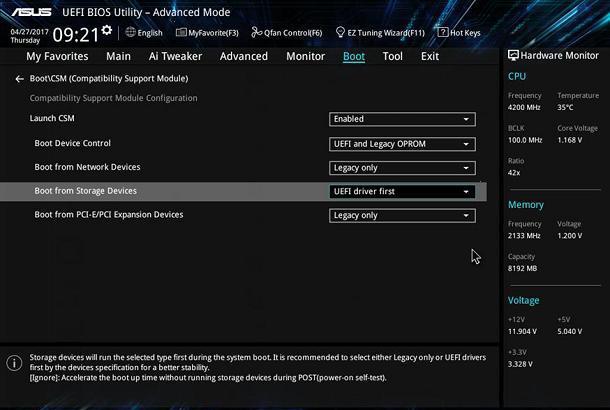Click the 8192 MB capacity value
This screenshot has height=410, width=610.
pyautogui.click(x=522, y=268)
